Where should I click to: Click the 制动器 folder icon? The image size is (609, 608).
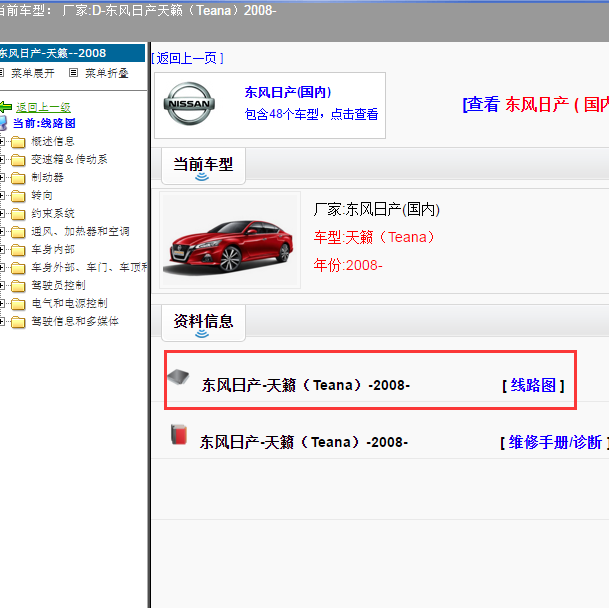point(18,178)
